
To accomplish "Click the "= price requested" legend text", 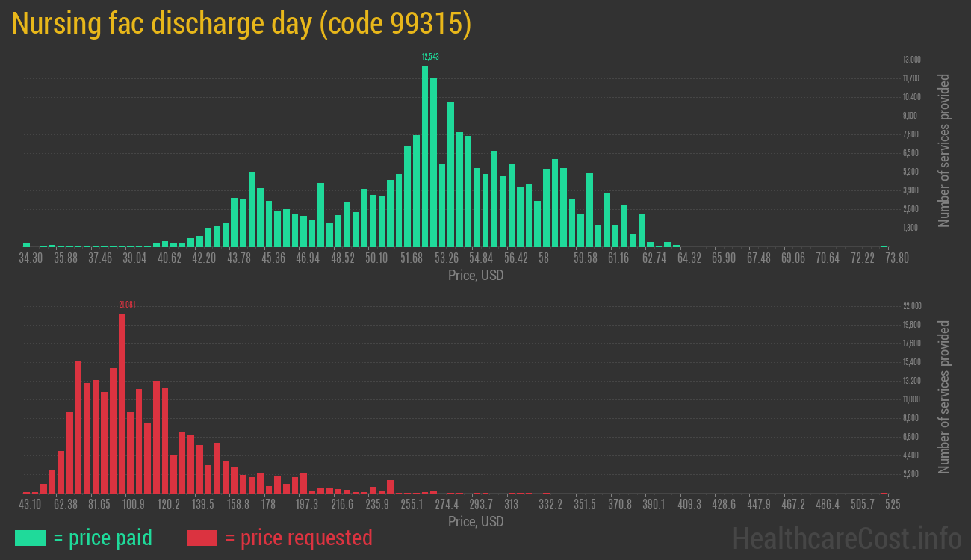I will (x=298, y=538).
